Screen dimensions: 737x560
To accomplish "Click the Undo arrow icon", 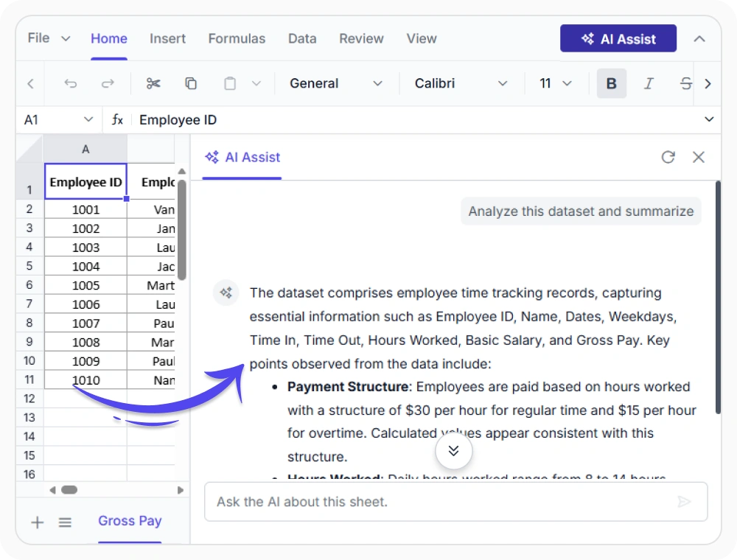I will pyautogui.click(x=71, y=83).
